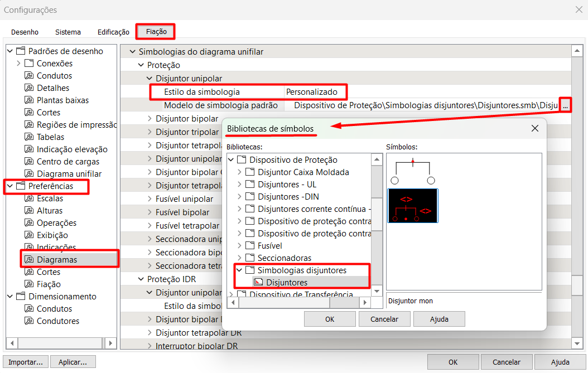The image size is (588, 373).
Task: Collapse the Padrões de desenho tree node
Action: [10, 51]
